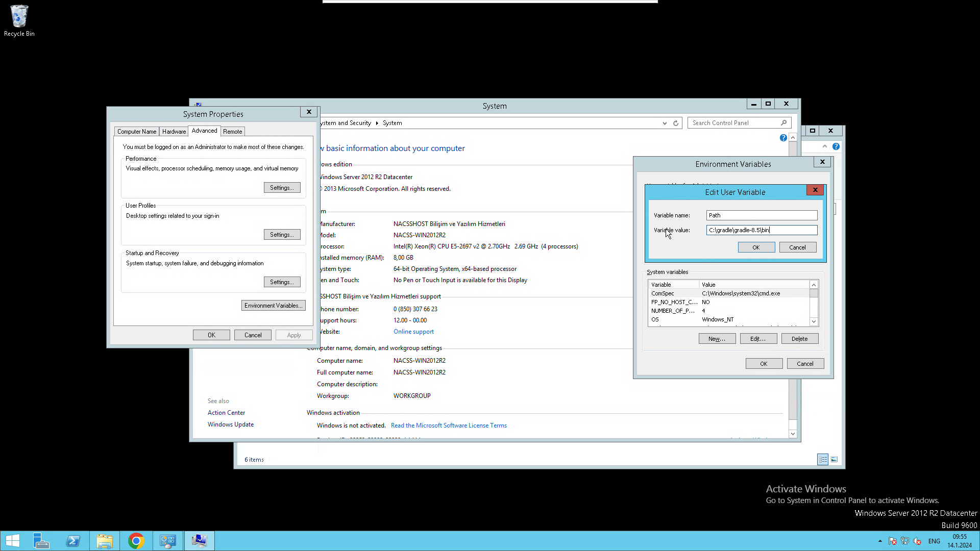The width and height of the screenshot is (980, 551).
Task: Open the address bar history dropdown
Action: (665, 123)
